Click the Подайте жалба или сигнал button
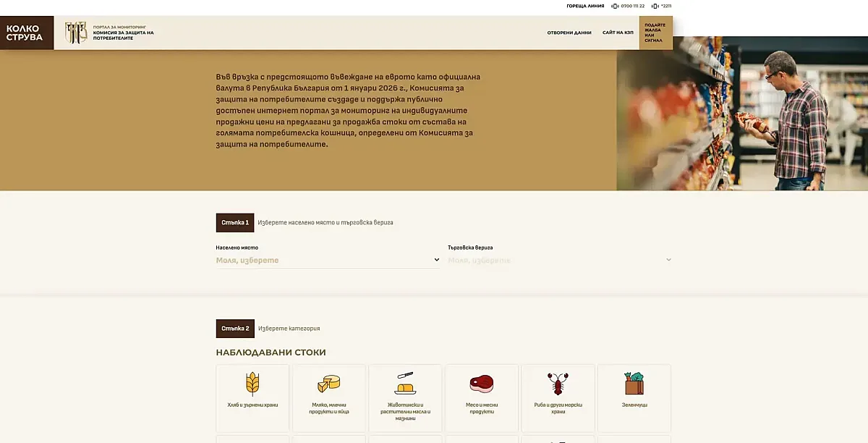This screenshot has width=868, height=443. (x=656, y=33)
